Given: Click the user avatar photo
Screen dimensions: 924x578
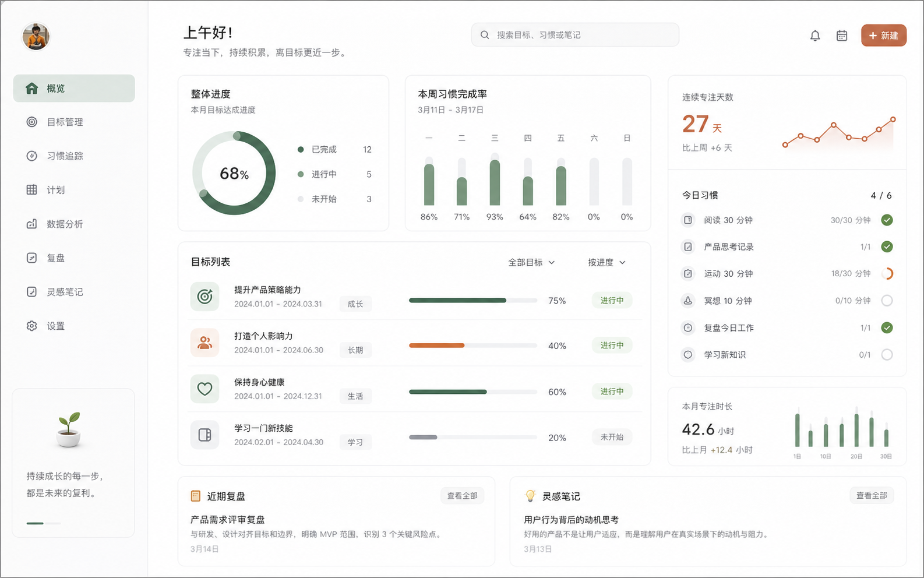Looking at the screenshot, I should (36, 37).
